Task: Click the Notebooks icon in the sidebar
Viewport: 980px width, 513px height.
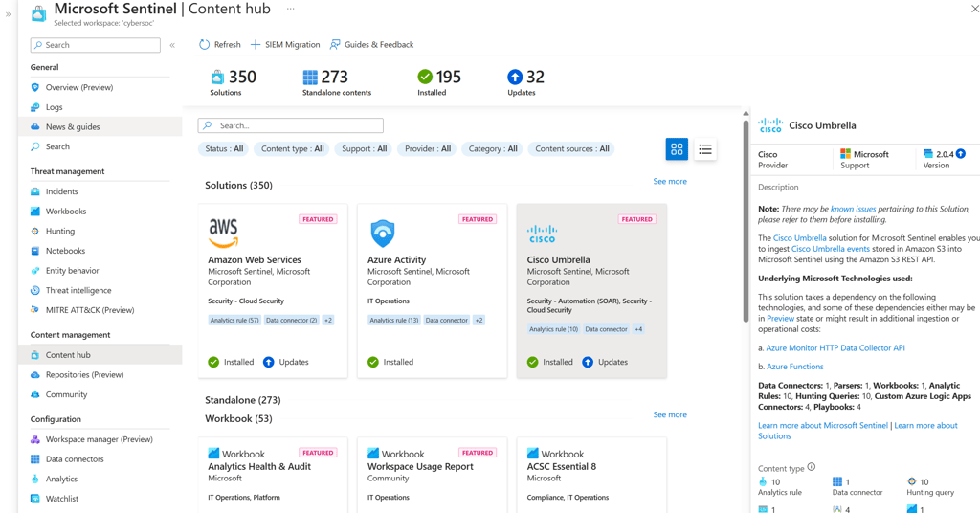Action: (35, 251)
